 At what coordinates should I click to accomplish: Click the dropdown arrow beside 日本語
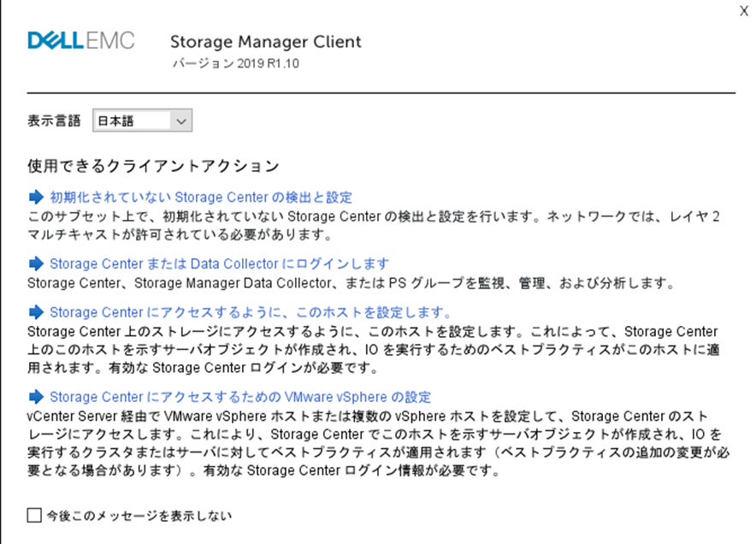pyautogui.click(x=180, y=121)
